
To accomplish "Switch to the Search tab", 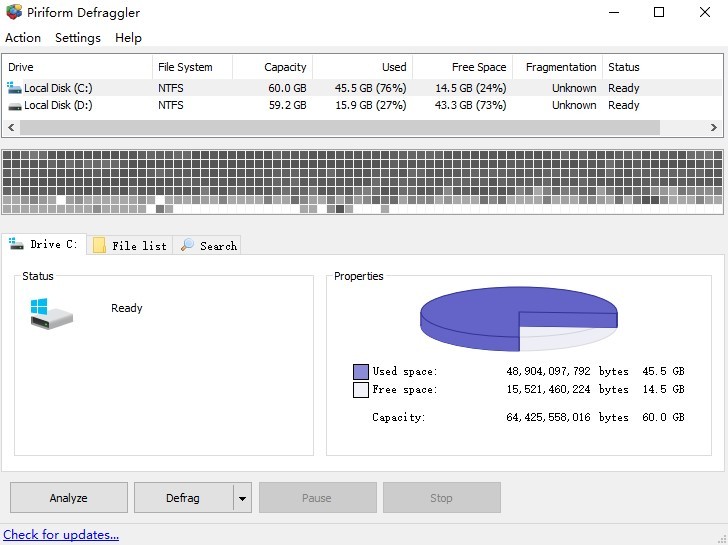I will [207, 245].
